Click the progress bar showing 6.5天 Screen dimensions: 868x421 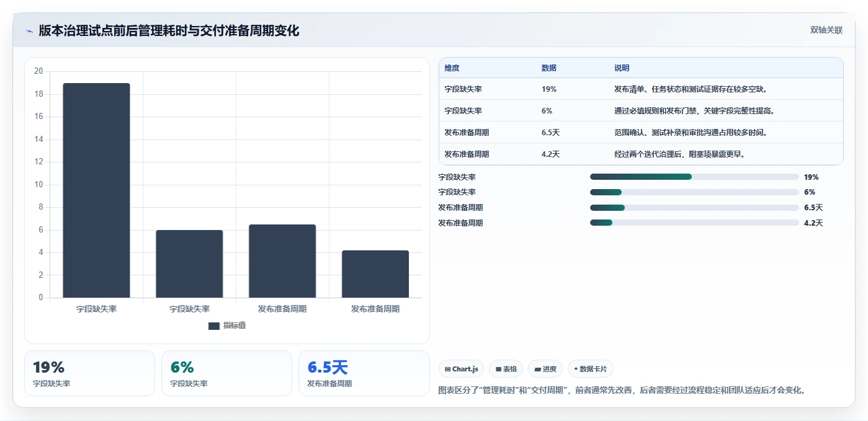tap(694, 208)
